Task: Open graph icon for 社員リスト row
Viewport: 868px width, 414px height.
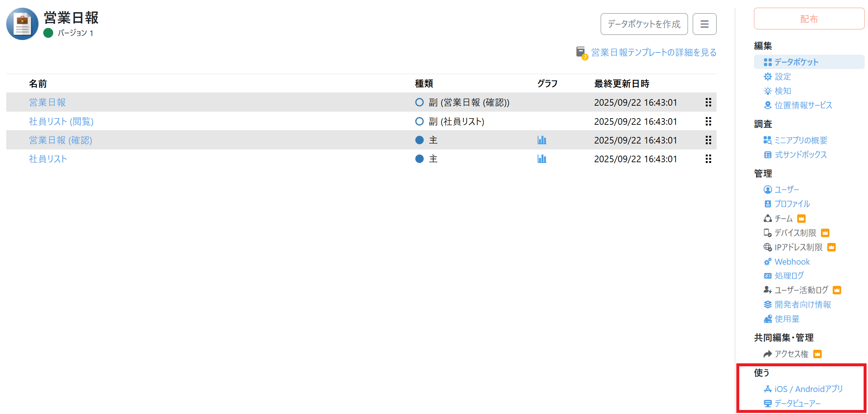Action: (x=542, y=159)
